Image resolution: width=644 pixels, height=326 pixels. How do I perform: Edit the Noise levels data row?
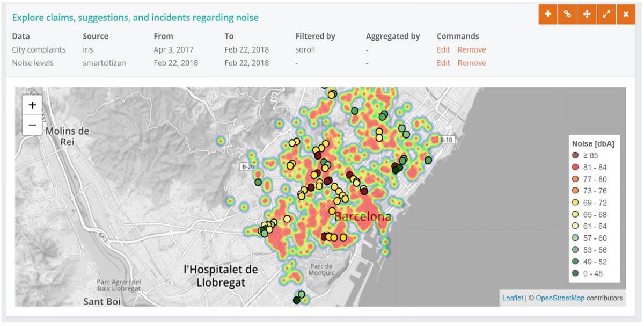[443, 63]
